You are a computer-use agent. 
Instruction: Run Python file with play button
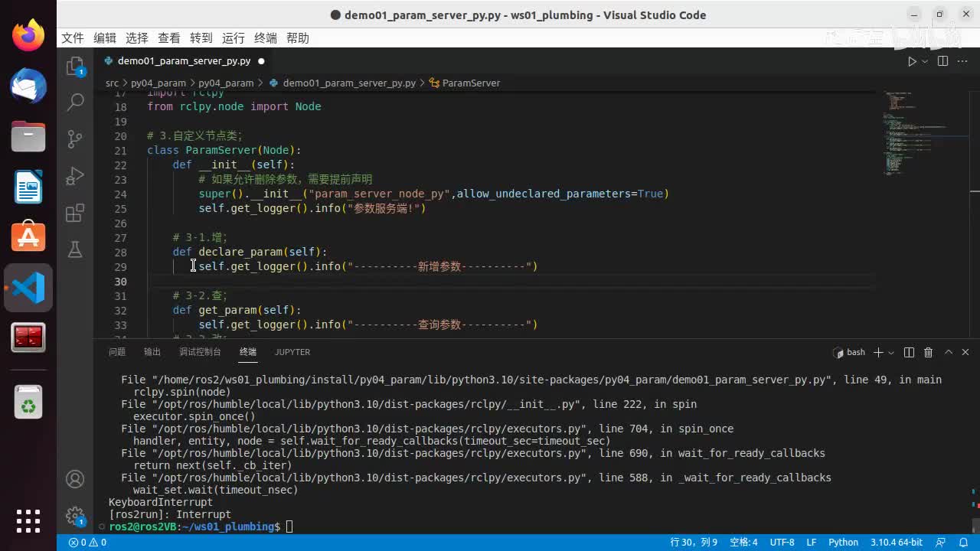(x=911, y=61)
